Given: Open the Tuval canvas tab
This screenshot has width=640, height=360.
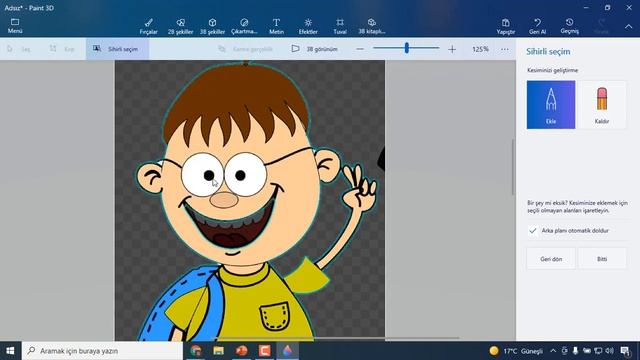Looking at the screenshot, I should [340, 26].
